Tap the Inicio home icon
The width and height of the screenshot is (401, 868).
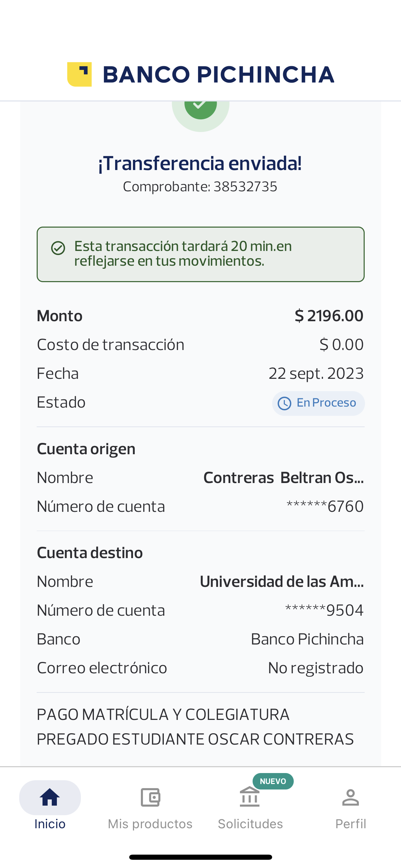pos(50,797)
